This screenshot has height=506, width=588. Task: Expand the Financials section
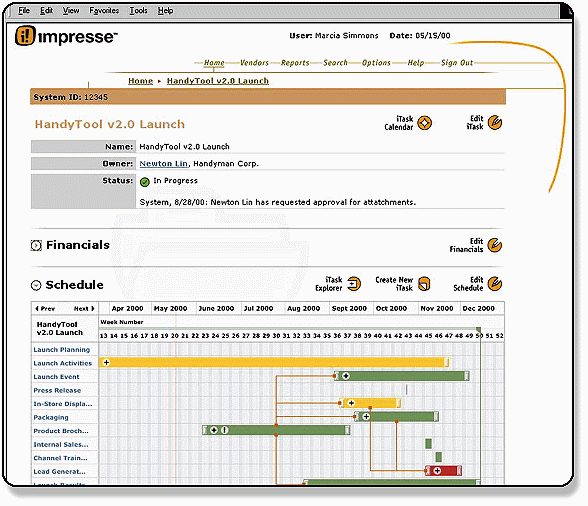(36, 246)
